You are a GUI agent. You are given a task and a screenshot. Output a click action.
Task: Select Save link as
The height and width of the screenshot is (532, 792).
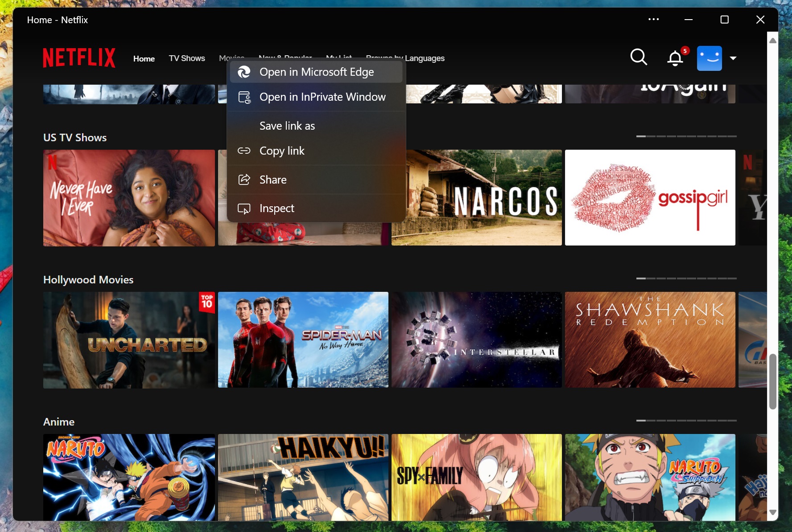287,126
